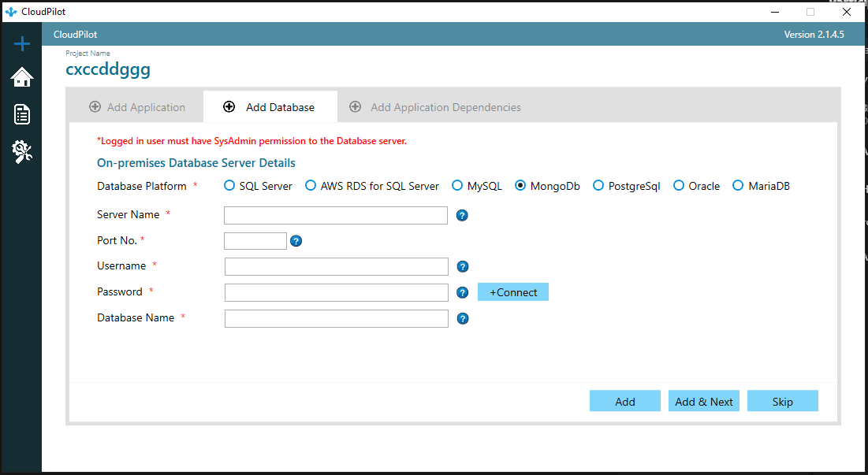Focus the Port No. input field
Screen dimensions: 868x475
pos(255,240)
